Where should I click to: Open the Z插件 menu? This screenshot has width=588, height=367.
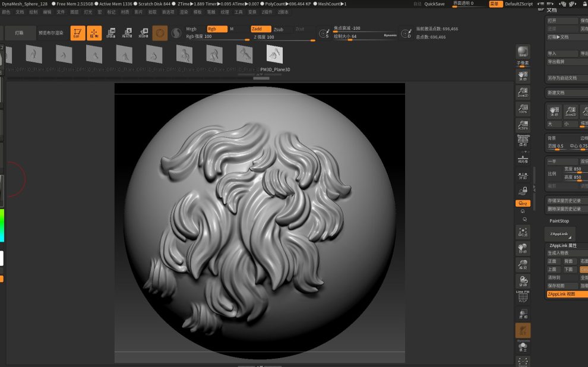click(x=267, y=12)
